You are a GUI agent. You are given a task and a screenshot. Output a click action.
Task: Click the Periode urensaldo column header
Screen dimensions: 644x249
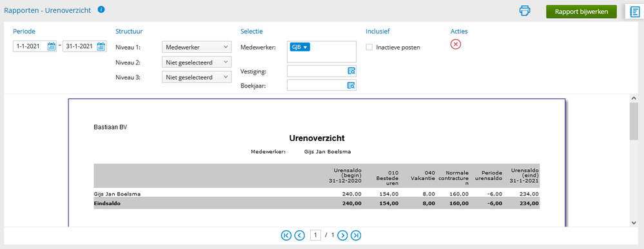click(x=489, y=176)
